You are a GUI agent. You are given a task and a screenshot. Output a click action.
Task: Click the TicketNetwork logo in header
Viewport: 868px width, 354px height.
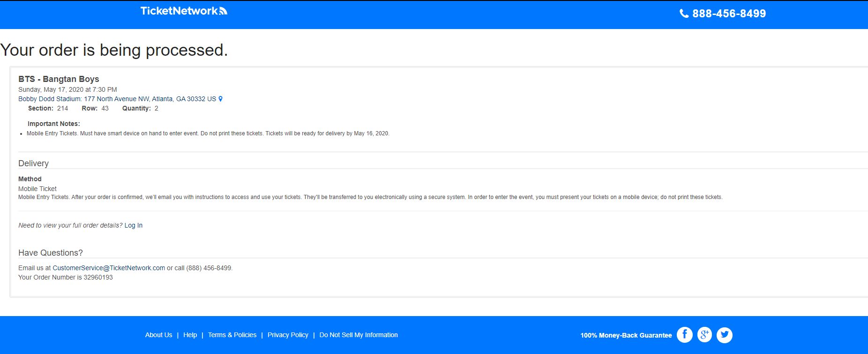184,11
